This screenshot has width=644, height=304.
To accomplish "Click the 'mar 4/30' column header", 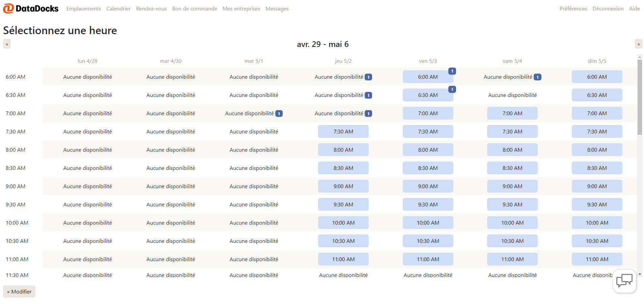I will [171, 61].
